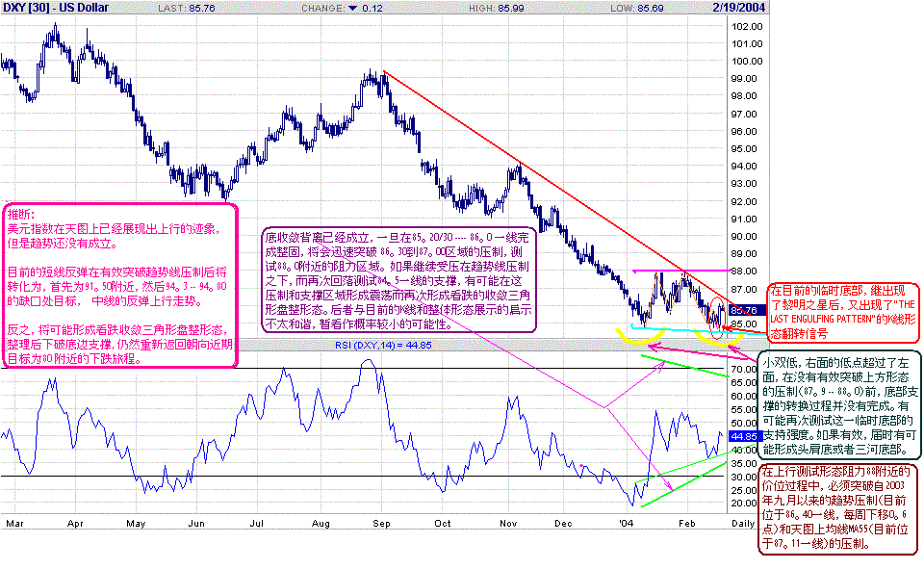Click the "Jul" month label on time axis
The image size is (924, 569).
(256, 524)
